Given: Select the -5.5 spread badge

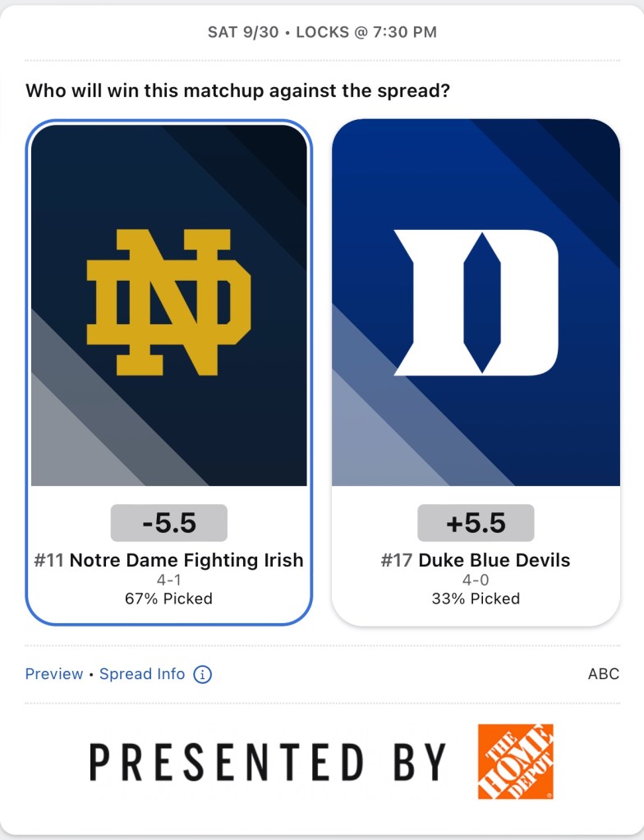Looking at the screenshot, I should pos(168,523).
